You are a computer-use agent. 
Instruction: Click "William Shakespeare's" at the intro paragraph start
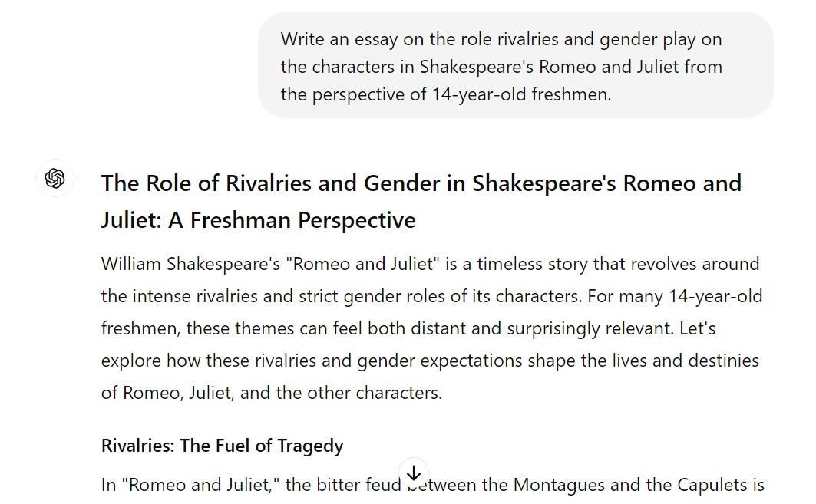190,264
